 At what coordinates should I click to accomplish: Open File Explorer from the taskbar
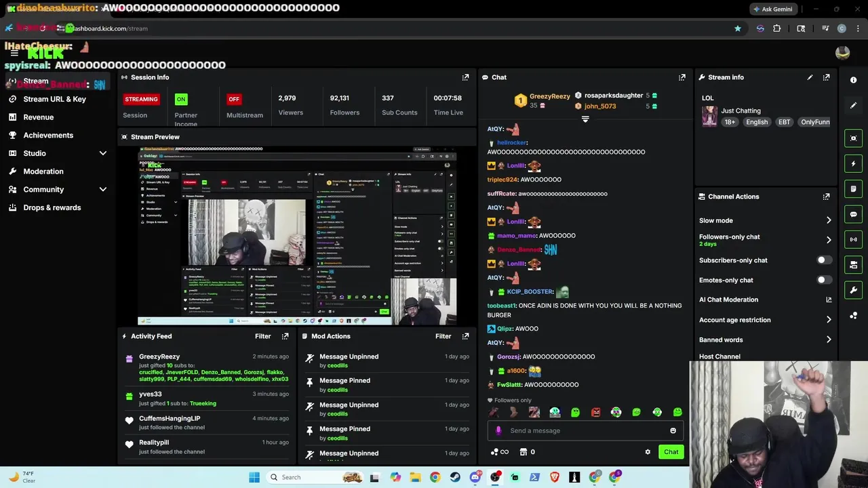(x=415, y=477)
